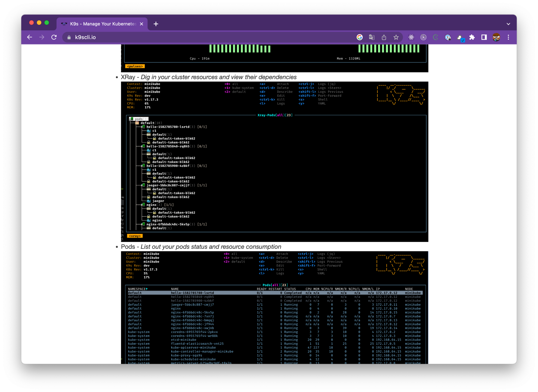The image size is (538, 392).
Task: Click the "XRay - Dig in your cluster resources" heading
Action: pos(209,77)
